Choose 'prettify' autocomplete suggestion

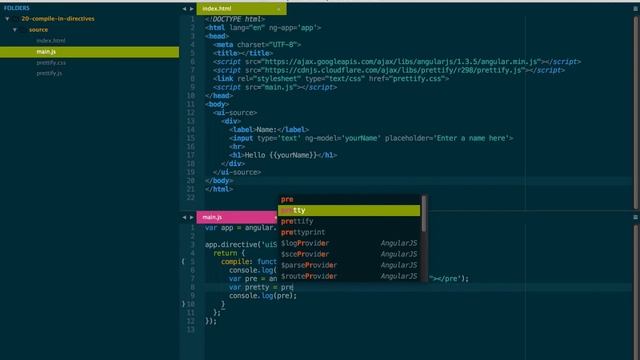click(349, 221)
